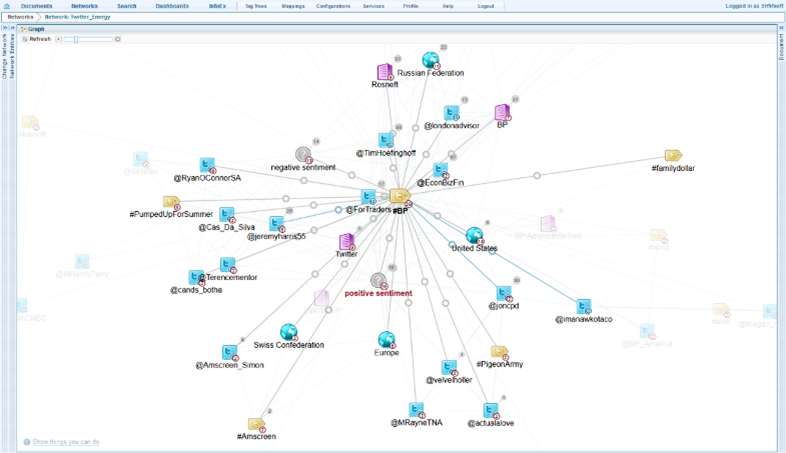Image resolution: width=786 pixels, height=453 pixels.
Task: Select the @imanawkotaco Twitter node
Action: point(583,307)
